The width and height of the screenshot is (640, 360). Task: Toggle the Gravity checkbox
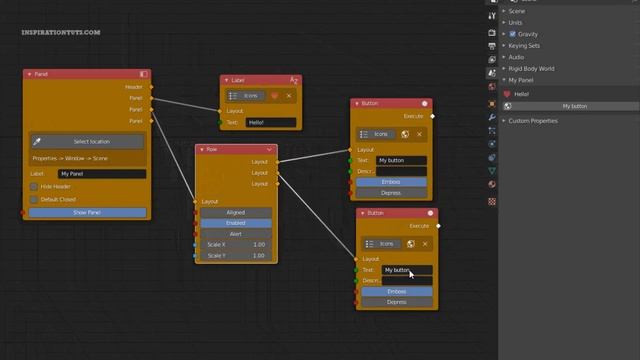(513, 34)
